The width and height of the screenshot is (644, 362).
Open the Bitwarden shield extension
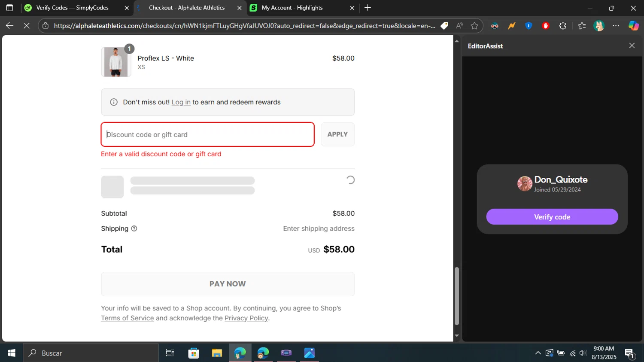click(529, 26)
